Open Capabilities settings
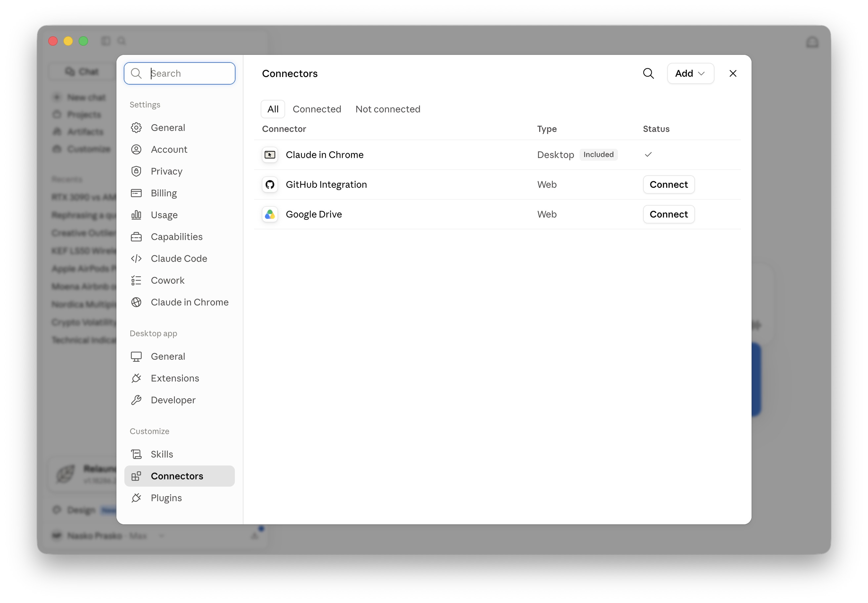 180,237
